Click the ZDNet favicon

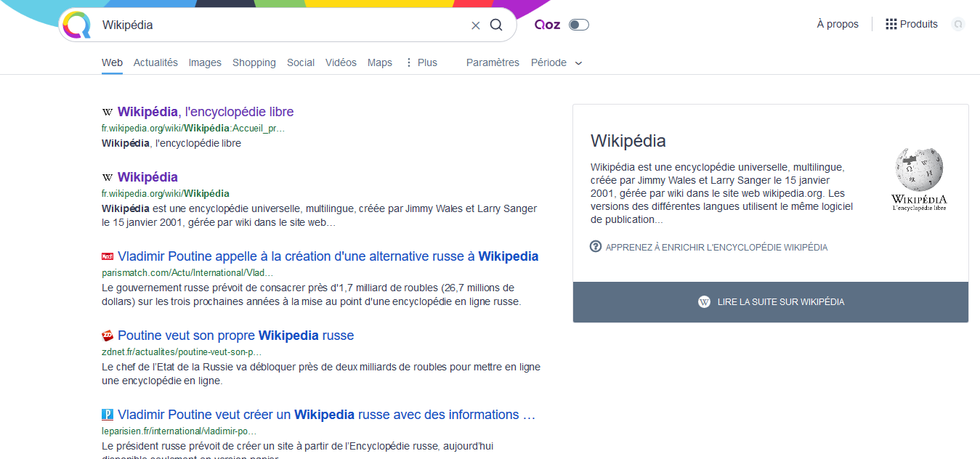[108, 336]
